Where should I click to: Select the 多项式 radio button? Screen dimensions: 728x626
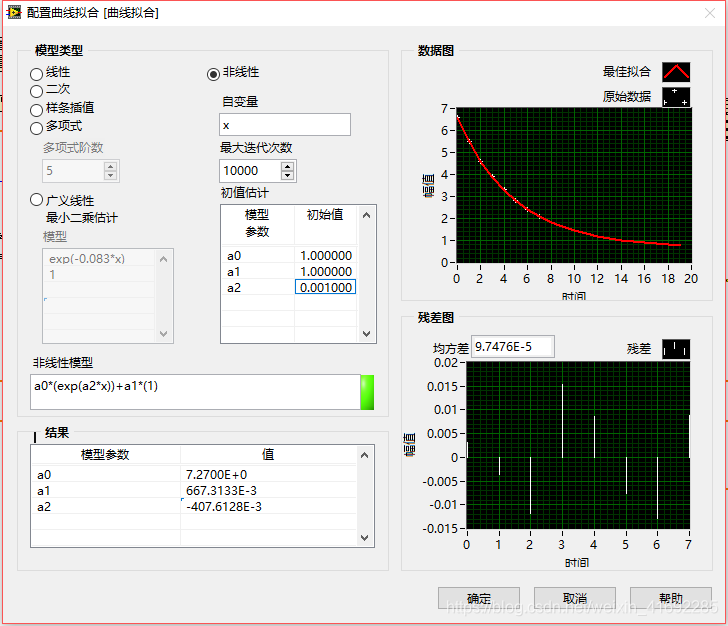click(36, 128)
